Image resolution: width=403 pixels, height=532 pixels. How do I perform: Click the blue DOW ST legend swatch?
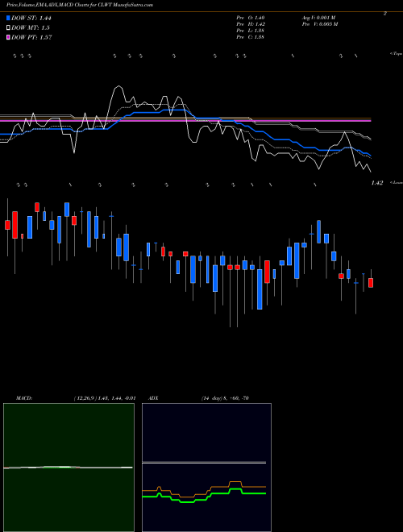(8, 18)
